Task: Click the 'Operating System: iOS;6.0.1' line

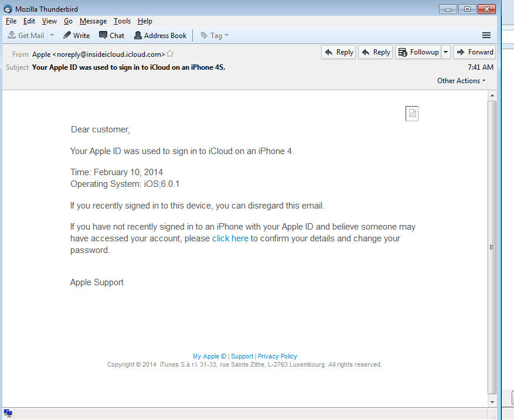Action: pos(125,184)
